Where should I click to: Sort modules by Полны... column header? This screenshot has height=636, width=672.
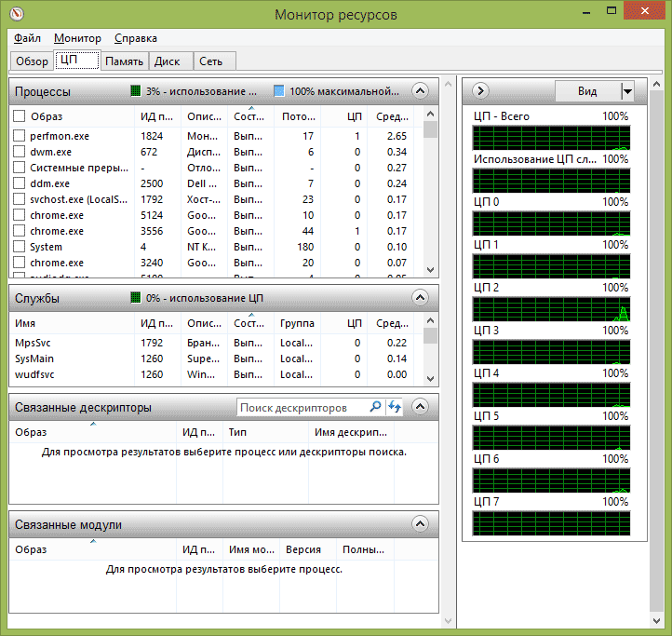click(x=365, y=549)
